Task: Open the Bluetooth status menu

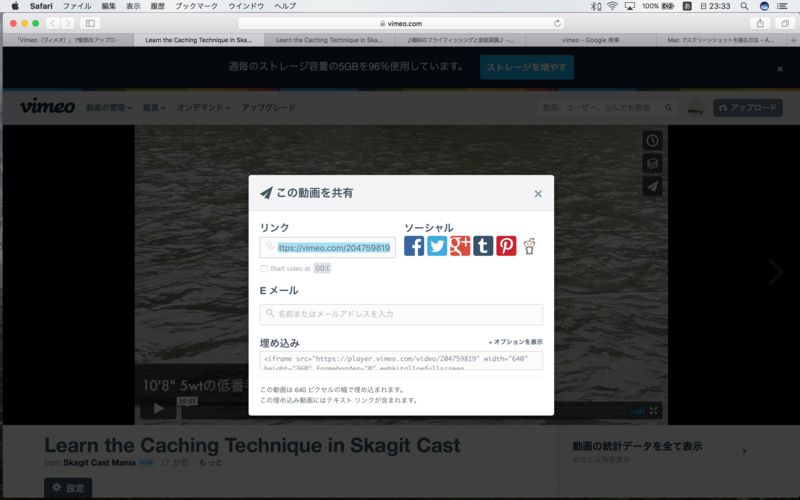Action: point(595,6)
